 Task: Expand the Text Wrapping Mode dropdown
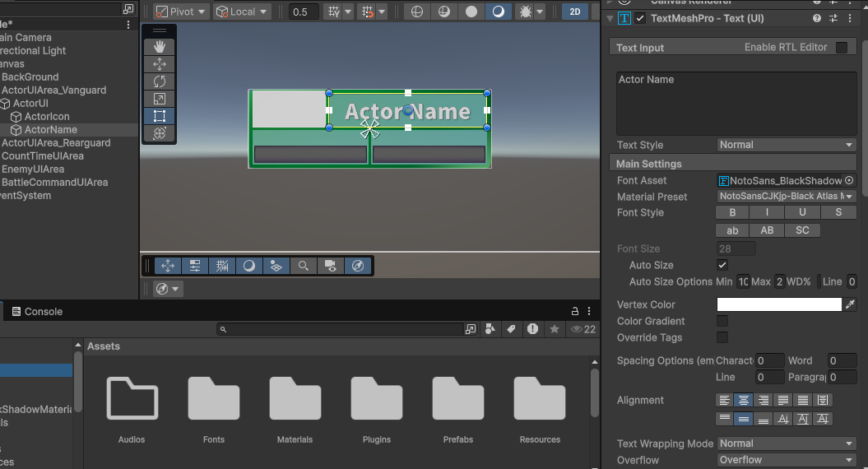tap(786, 443)
